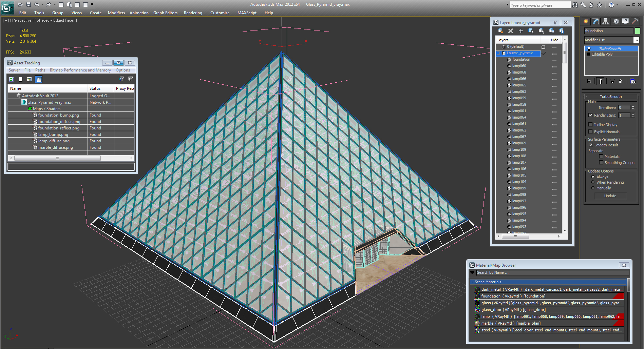The width and height of the screenshot is (644, 349).
Task: Open the Create command panel tab
Action: [586, 21]
